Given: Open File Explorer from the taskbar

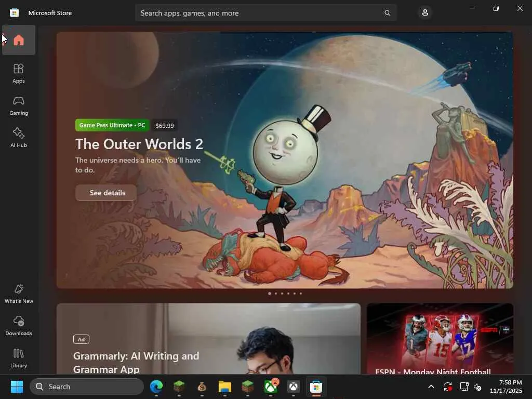Looking at the screenshot, I should (224, 387).
